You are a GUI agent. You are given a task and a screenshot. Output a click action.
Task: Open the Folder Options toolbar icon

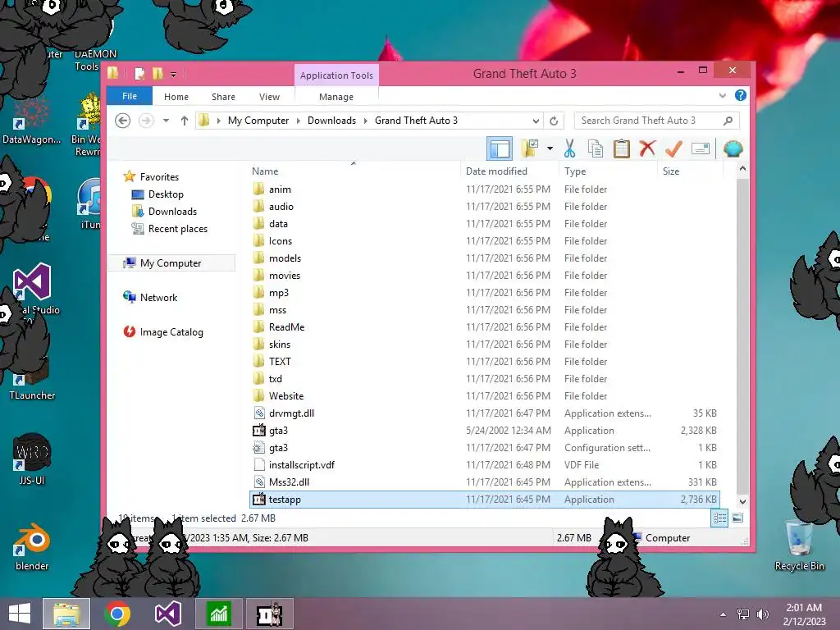[x=529, y=148]
